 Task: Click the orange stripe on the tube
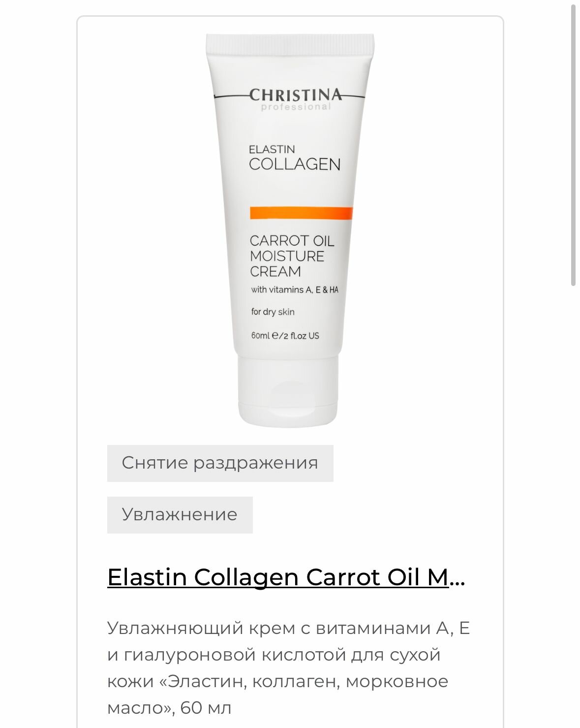(301, 213)
